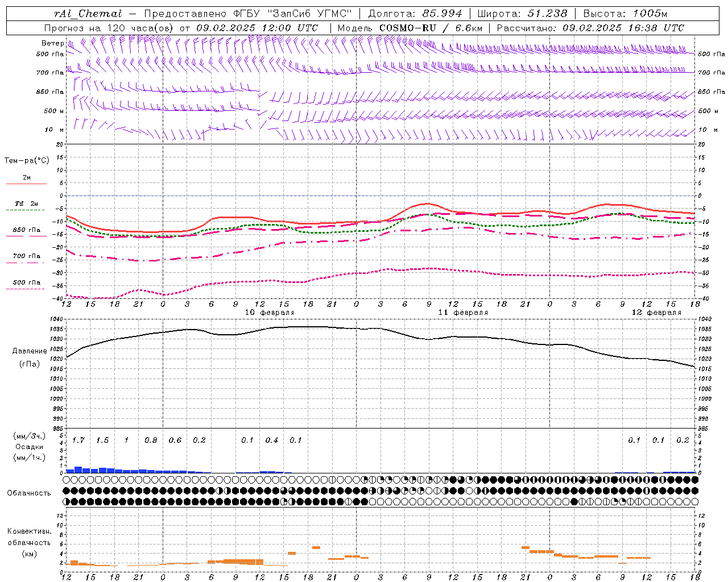The image size is (728, 582).
Task: Click the computed time 09.02.2025 16:38 UTC
Action: (623, 28)
